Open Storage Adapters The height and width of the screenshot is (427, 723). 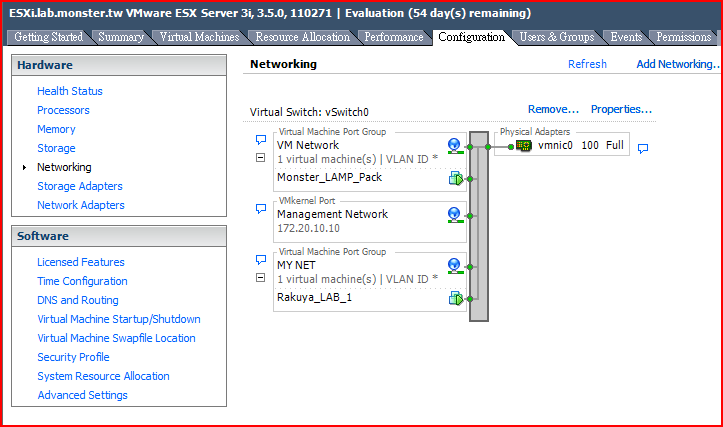coord(80,186)
